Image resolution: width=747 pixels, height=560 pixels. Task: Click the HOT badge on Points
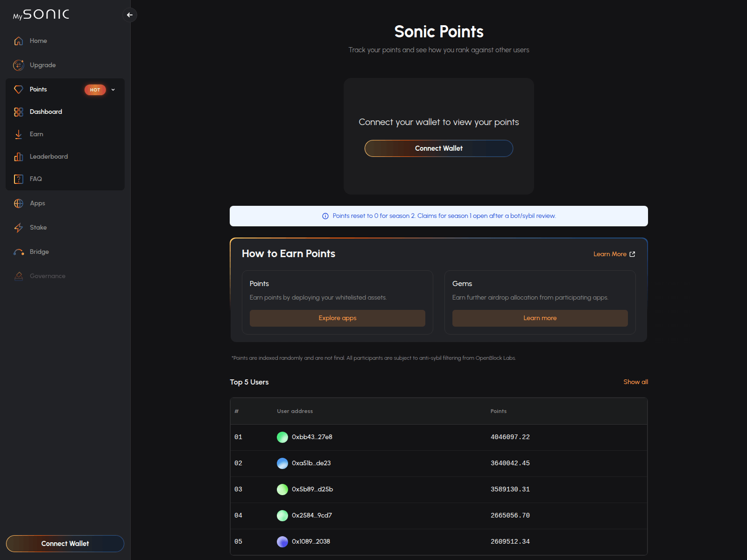point(95,90)
